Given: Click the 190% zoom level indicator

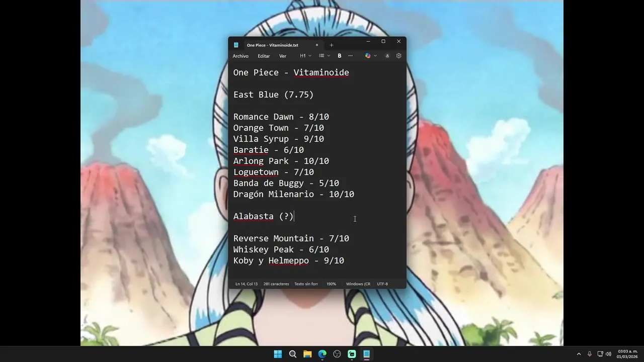Looking at the screenshot, I should [x=331, y=284].
